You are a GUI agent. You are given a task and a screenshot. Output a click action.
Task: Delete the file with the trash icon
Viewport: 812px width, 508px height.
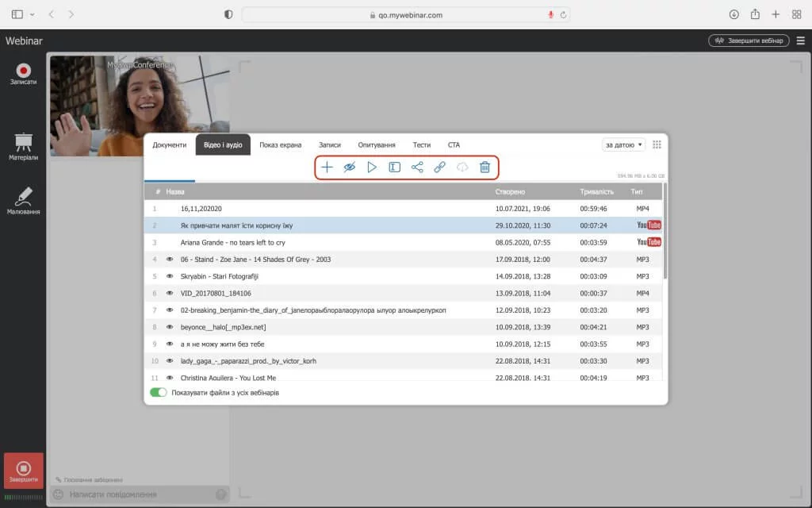tap(485, 167)
